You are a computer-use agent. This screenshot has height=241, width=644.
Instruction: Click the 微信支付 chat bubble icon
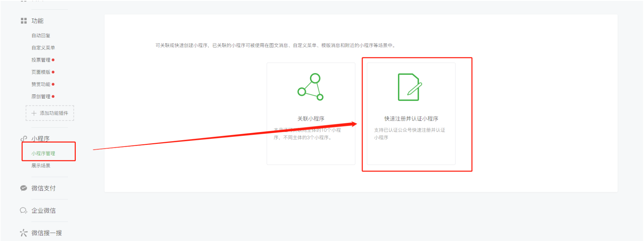click(24, 188)
